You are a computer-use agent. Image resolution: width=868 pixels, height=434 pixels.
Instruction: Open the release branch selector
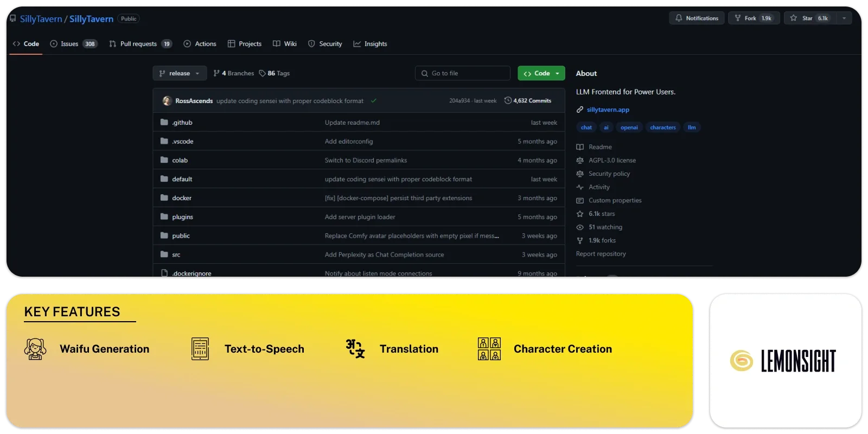180,73
